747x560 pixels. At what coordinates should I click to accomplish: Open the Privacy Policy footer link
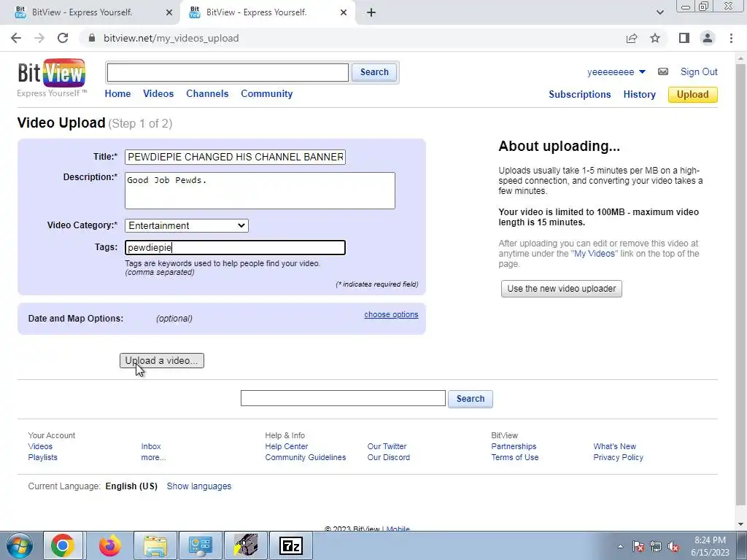(x=618, y=457)
